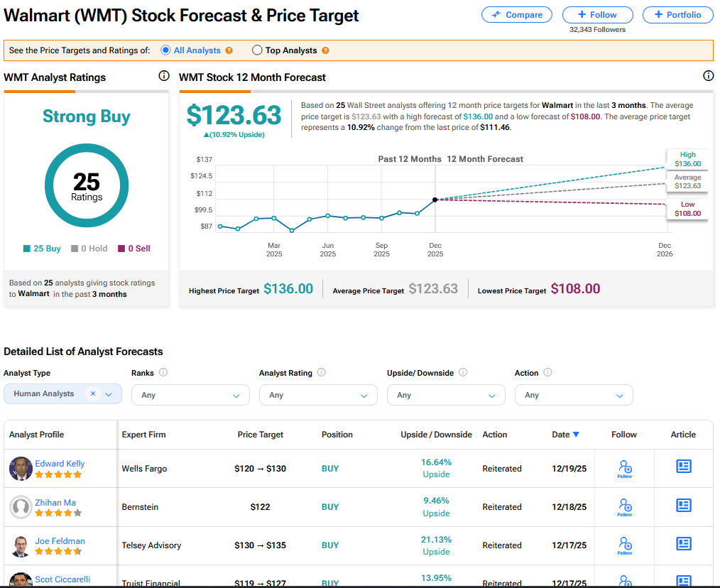The height and width of the screenshot is (588, 720).
Task: Click the Dec 2025 price point on chart
Action: tap(435, 200)
